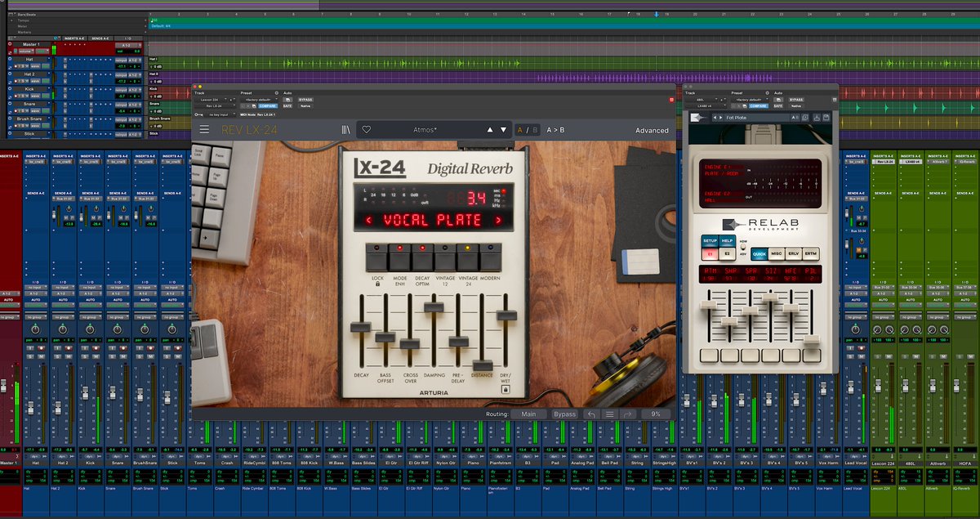Click the SETUP button on Relab LX480
980x519 pixels.
[710, 241]
